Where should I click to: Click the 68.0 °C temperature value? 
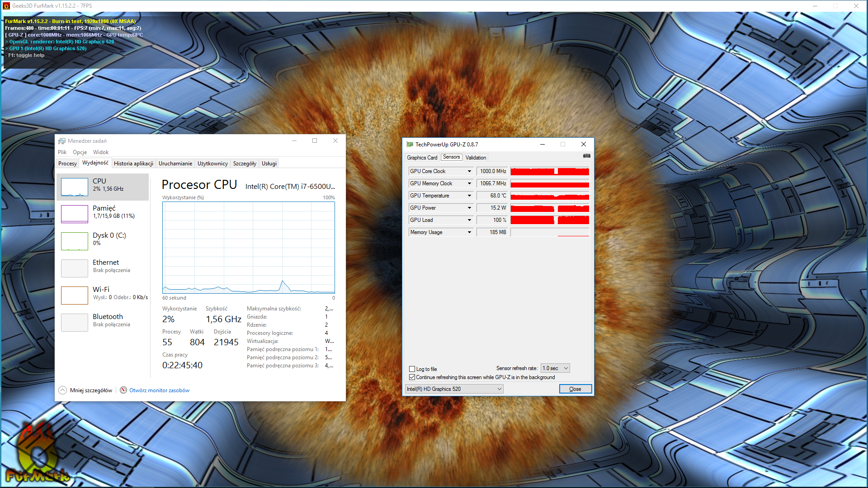point(493,196)
